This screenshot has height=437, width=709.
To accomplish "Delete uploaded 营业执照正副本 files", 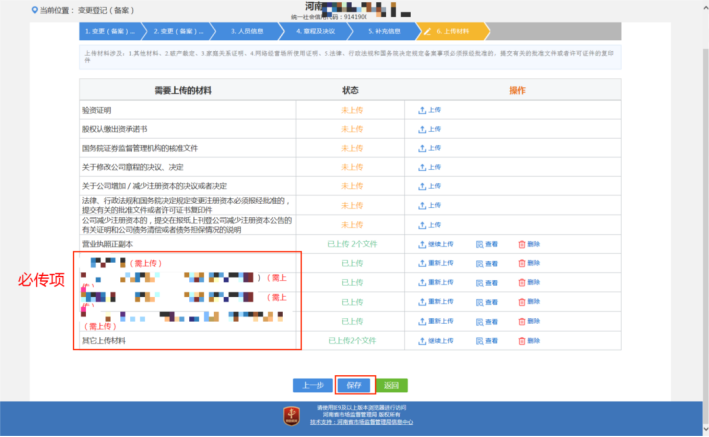I will click(x=529, y=244).
